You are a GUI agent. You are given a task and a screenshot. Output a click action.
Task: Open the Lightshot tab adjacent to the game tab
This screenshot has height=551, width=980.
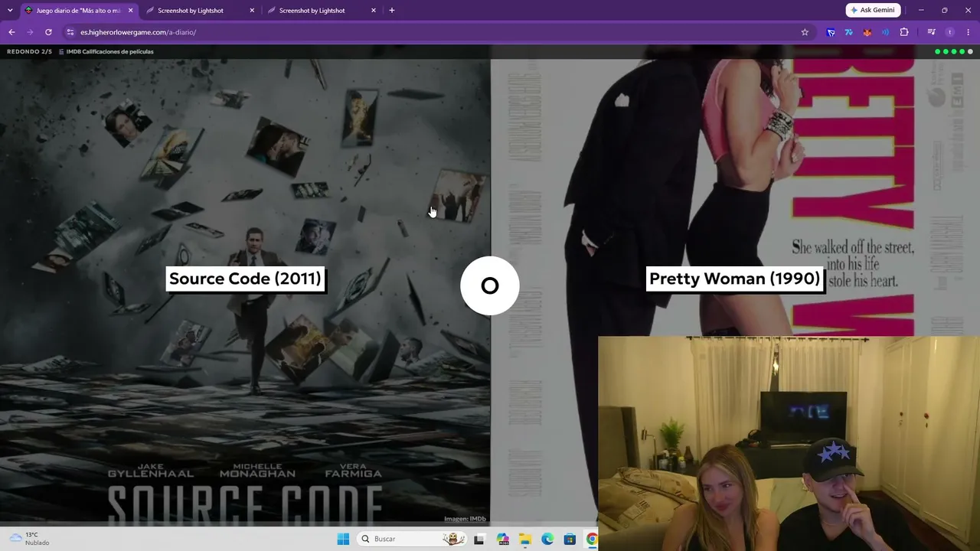[199, 10]
